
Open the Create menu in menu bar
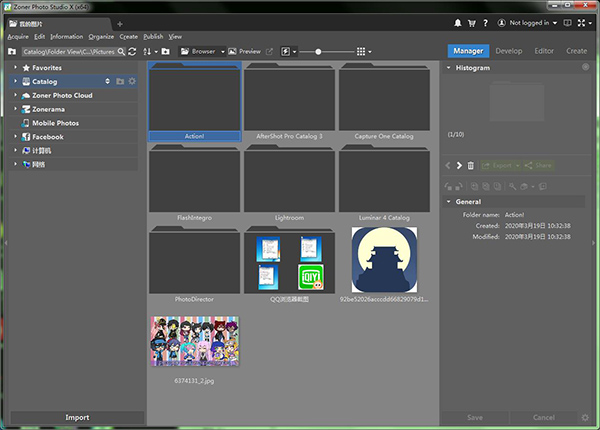129,37
